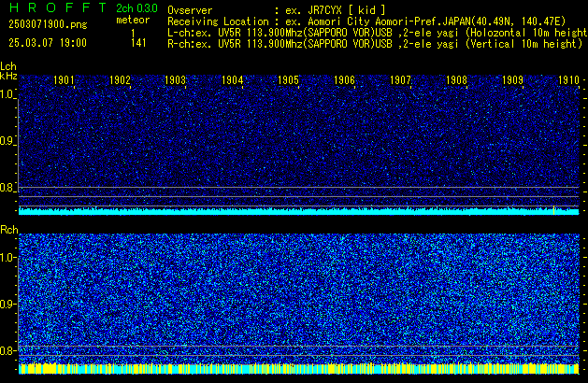The width and height of the screenshot is (588, 383).
Task: Click the 1902 time marker
Action: 120,80
